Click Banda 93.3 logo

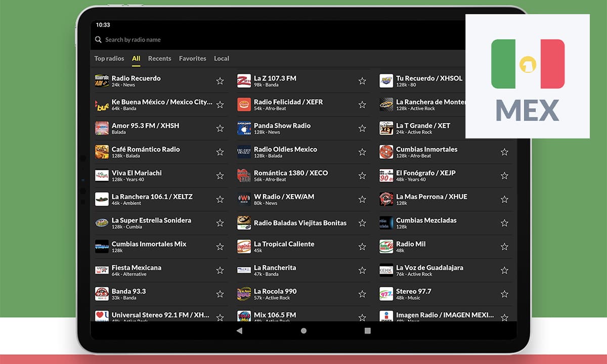(x=102, y=294)
